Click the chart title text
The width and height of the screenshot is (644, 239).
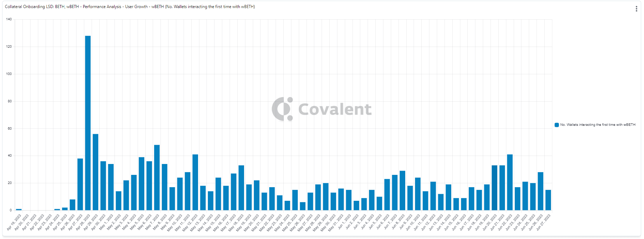coord(130,7)
